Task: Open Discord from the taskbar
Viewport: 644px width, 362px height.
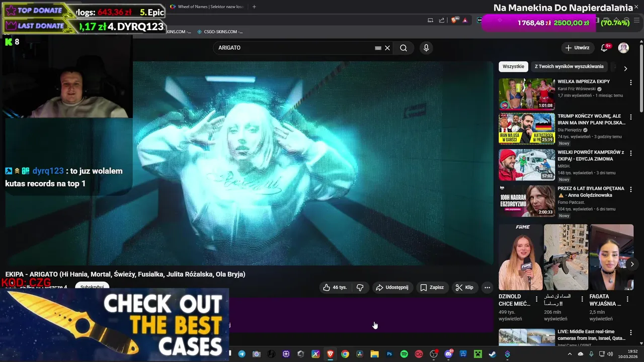Action: tap(448, 354)
